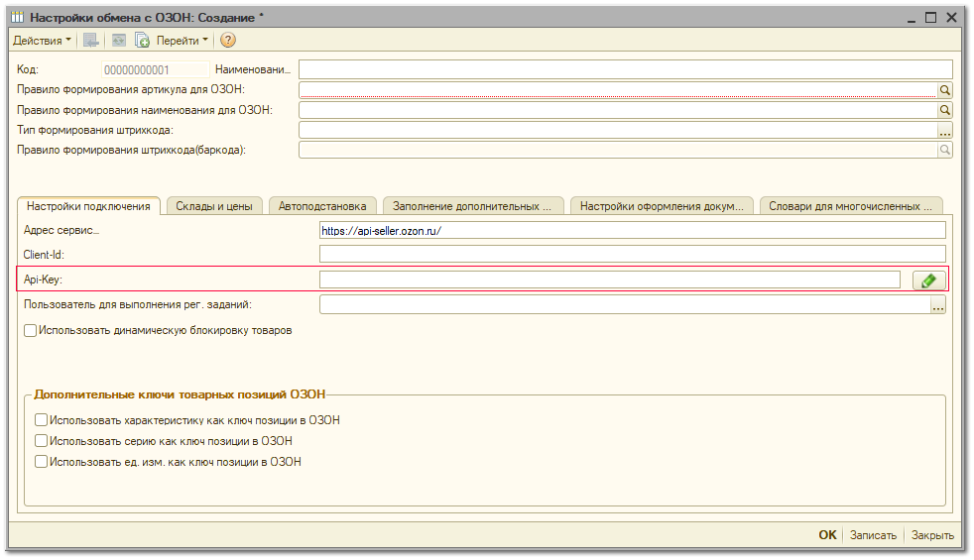Click the Записать button
Viewport: 974px width, 560px height.
tap(873, 535)
